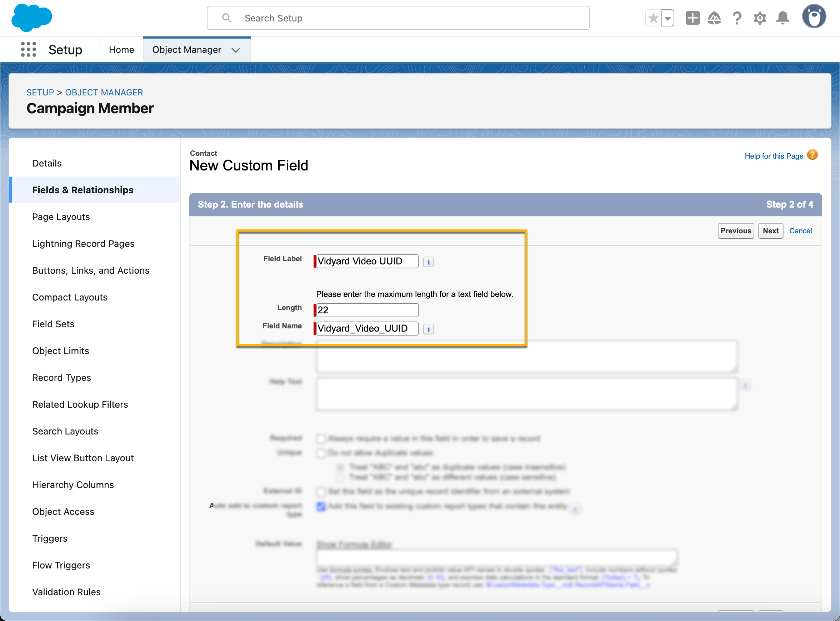Open Salesforce Help question mark icon
The height and width of the screenshot is (621, 840).
(x=737, y=18)
